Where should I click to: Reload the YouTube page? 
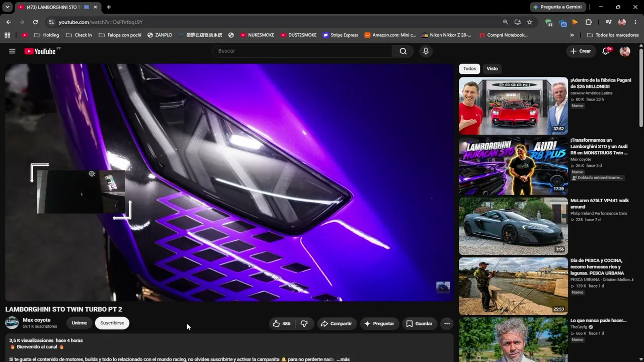coord(35,22)
